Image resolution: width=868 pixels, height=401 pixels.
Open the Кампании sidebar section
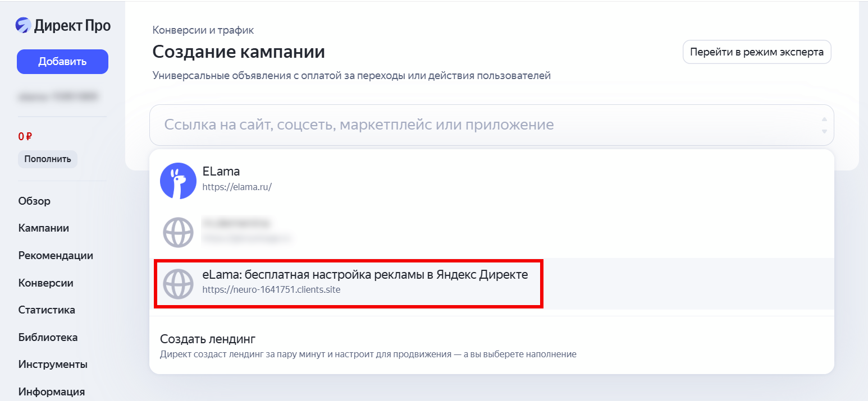(x=44, y=228)
